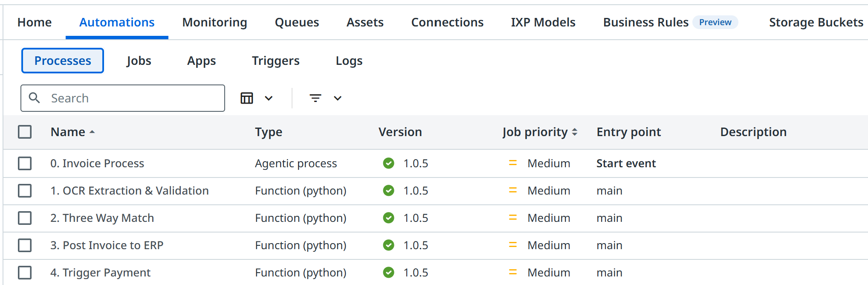Click the Preview badge next to Business Rules

point(715,22)
